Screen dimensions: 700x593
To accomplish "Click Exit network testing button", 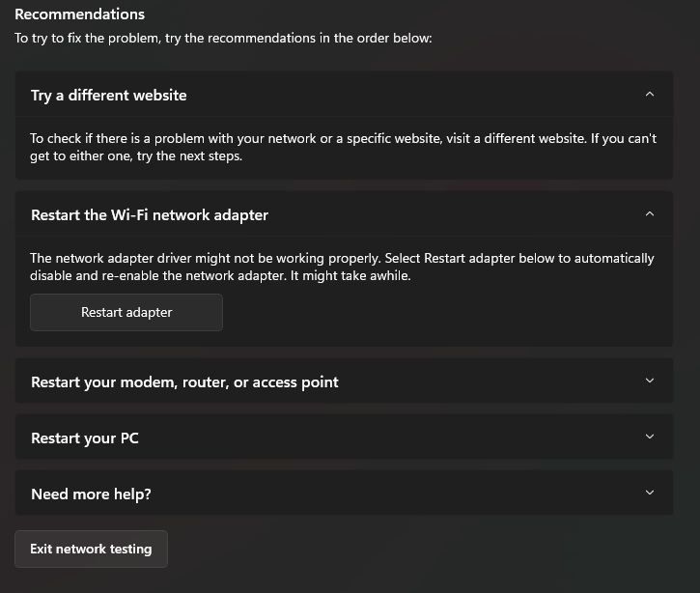I will tap(91, 549).
